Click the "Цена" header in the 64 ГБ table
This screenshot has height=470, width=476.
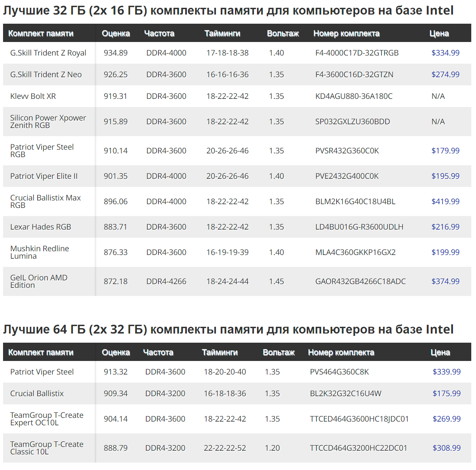tap(440, 352)
